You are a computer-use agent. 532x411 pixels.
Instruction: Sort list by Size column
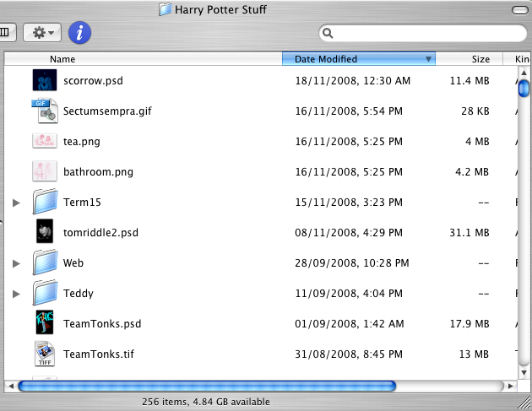click(x=469, y=59)
